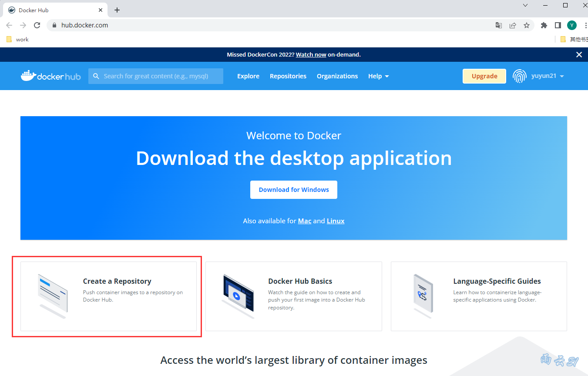Viewport: 588px width, 376px height.
Task: Click the search magnifier icon
Action: click(x=96, y=76)
